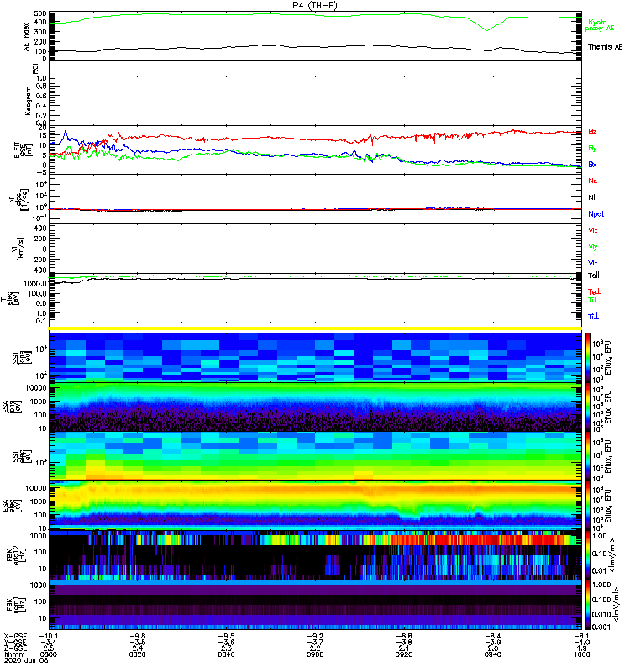
Task: Click the ESA electrons panel axis label
Action: [x=13, y=506]
